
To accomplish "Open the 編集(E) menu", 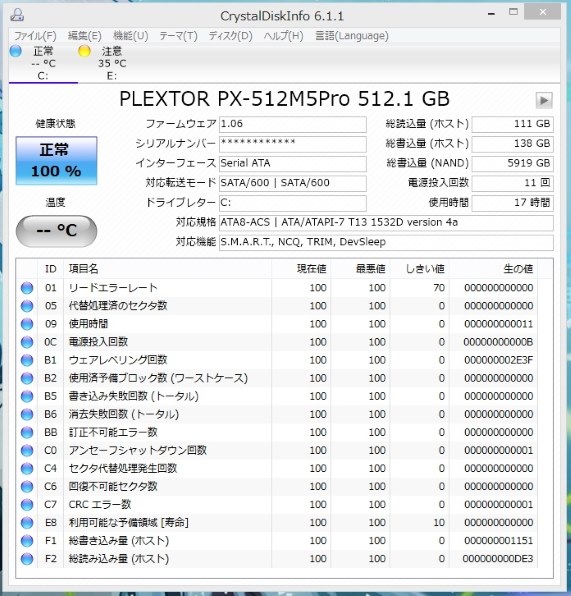I will click(84, 36).
